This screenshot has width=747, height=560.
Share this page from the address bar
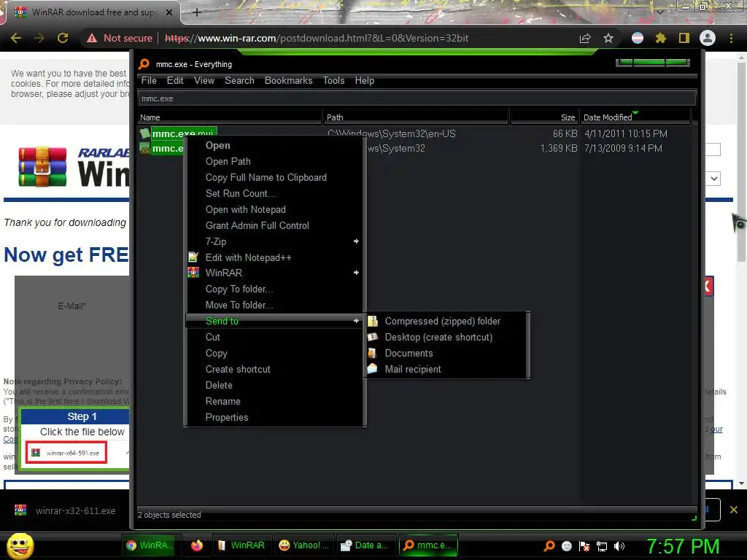tap(584, 38)
